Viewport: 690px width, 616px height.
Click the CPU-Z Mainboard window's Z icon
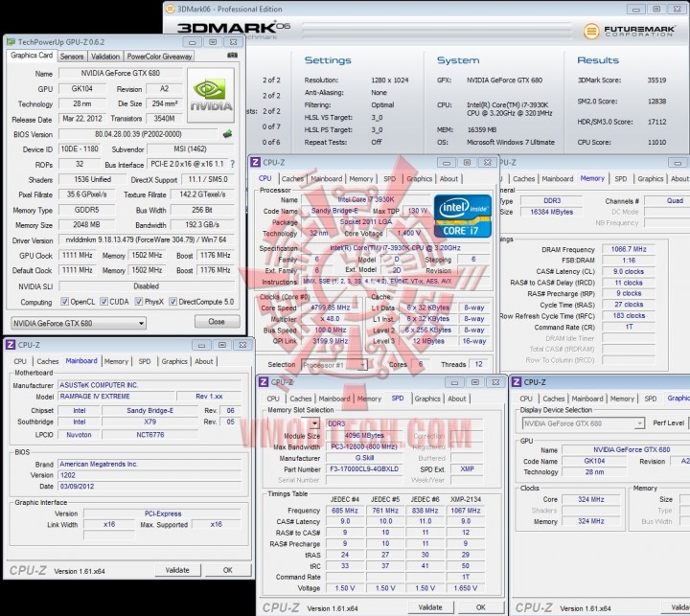pos(11,345)
